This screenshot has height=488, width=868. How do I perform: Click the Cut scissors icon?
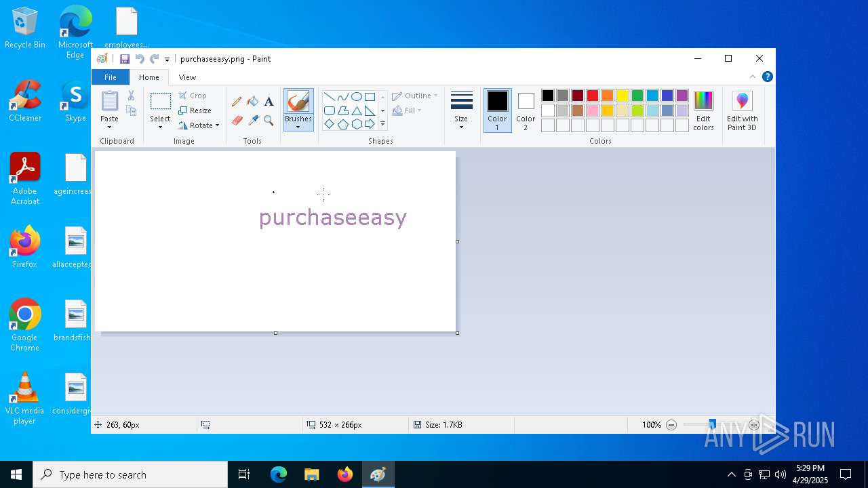point(131,96)
